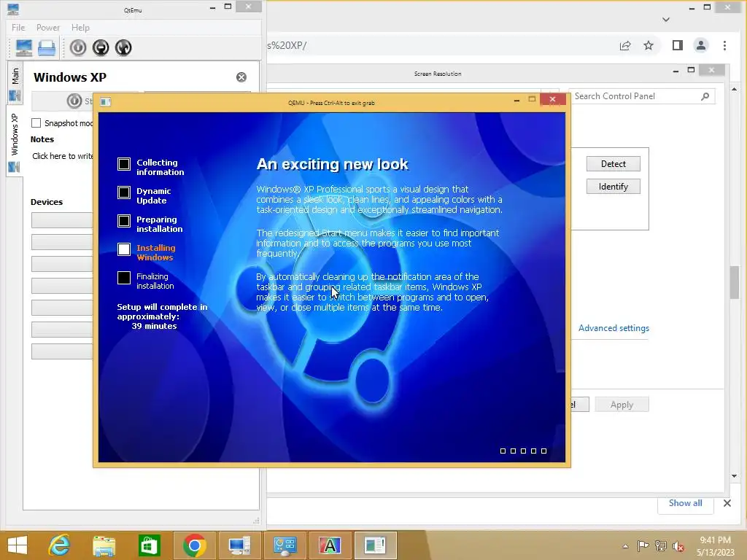
Task: Click 'Show all' in the Chrome downloads bar
Action: click(685, 503)
